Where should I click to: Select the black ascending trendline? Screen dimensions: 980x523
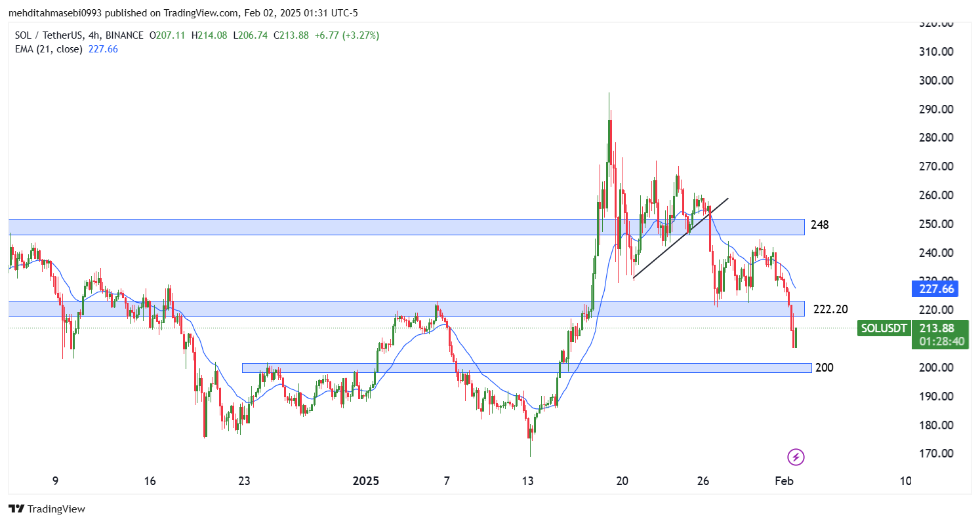[681, 238]
